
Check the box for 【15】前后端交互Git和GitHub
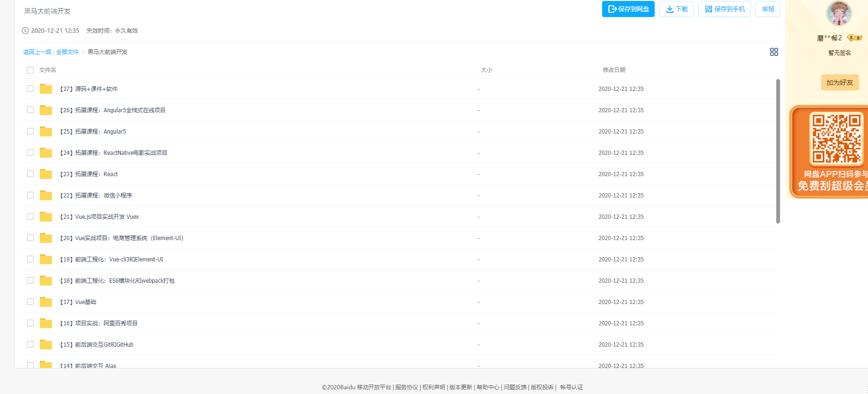30,344
